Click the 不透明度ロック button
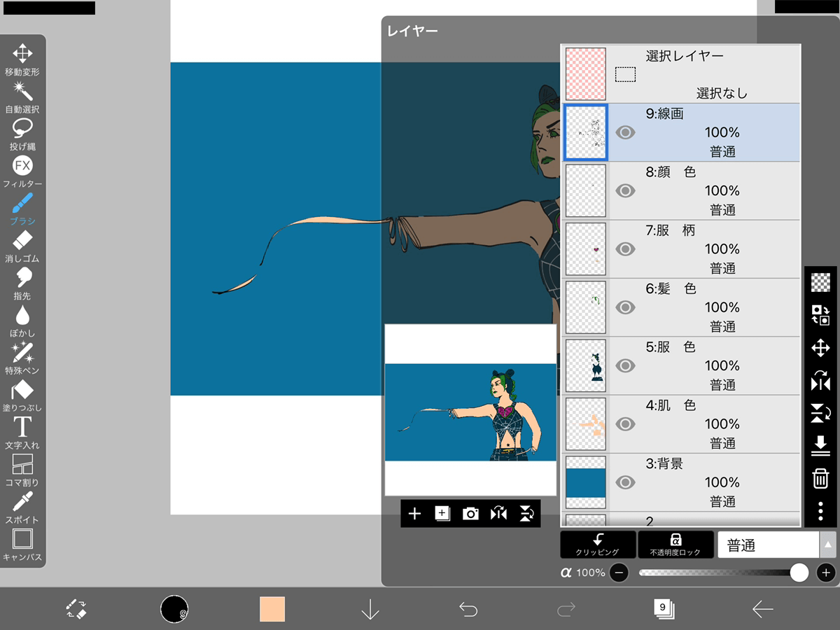The width and height of the screenshot is (840, 630). pyautogui.click(x=675, y=545)
